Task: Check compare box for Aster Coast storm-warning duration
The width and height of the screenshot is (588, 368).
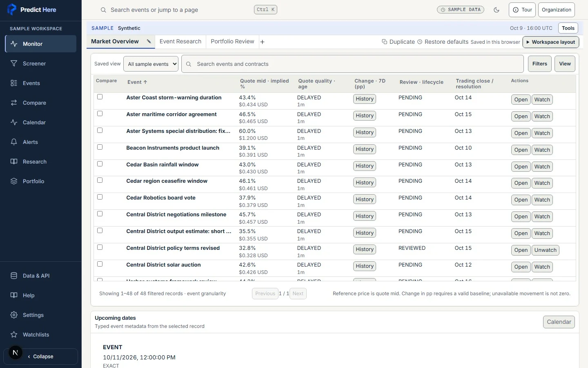Action: coord(100,97)
